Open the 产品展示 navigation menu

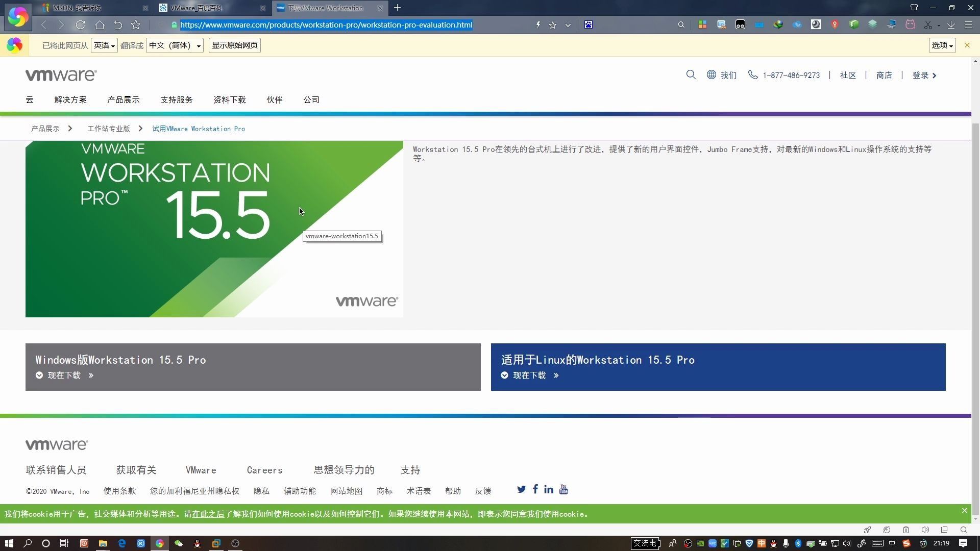tap(124, 100)
